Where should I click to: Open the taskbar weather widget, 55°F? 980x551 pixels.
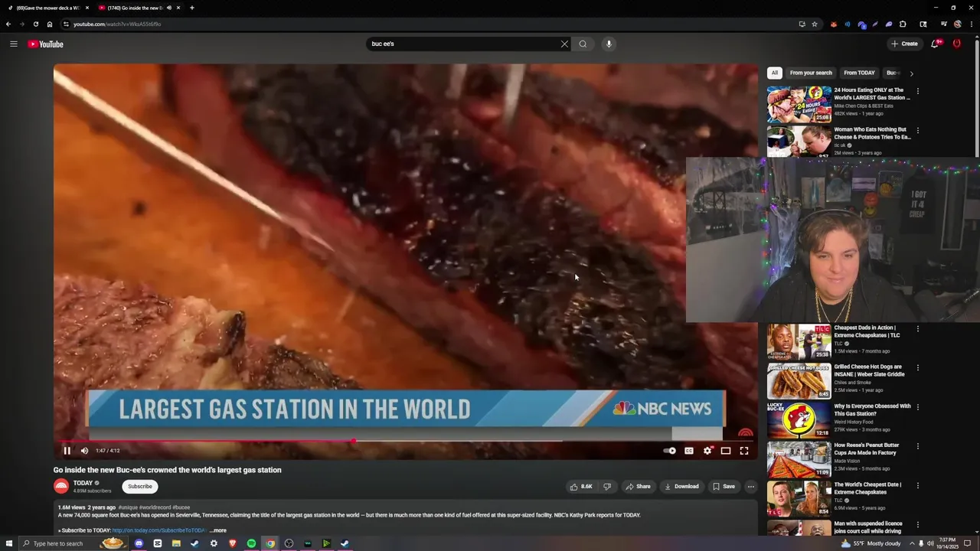(871, 543)
